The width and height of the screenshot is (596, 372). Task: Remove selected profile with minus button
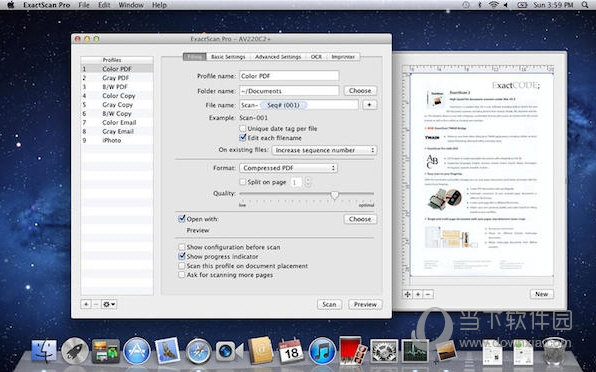coord(96,304)
